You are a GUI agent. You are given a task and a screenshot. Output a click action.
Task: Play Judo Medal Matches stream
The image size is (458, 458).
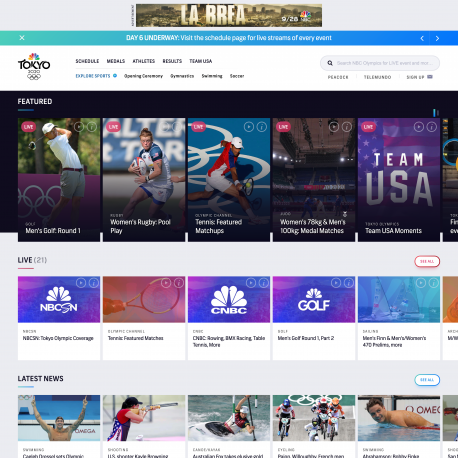coord(334,127)
